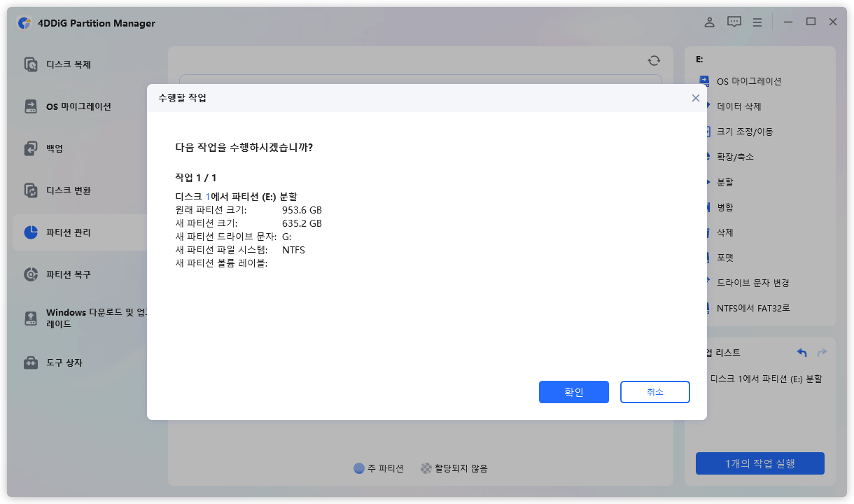
Task: Choose 분할 action in right panel
Action: 725,182
